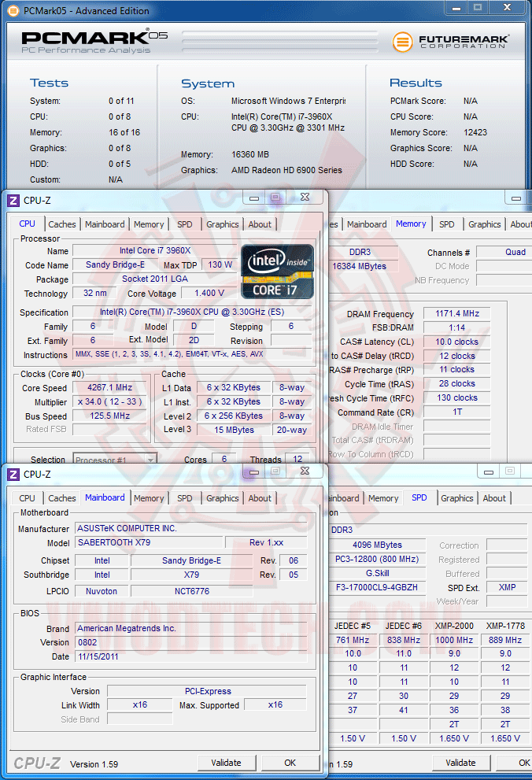Click the SABERTOOTH X79 model field
This screenshot has width=532, height=780.
(x=149, y=542)
